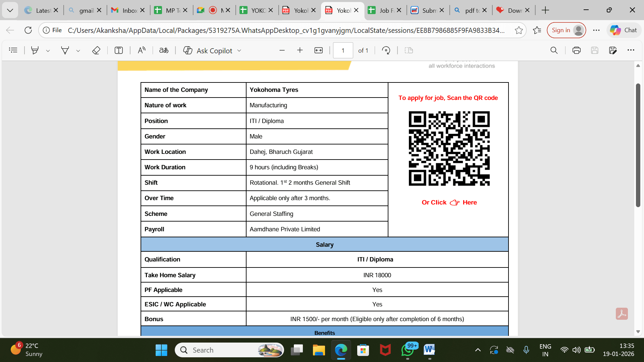Open the Ask Copilot dropdown arrow

[239, 51]
